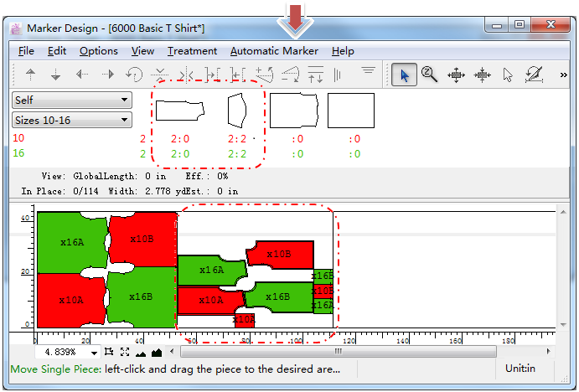Open the zoom percentage dropdown
This screenshot has width=579, height=392.
pyautogui.click(x=94, y=353)
